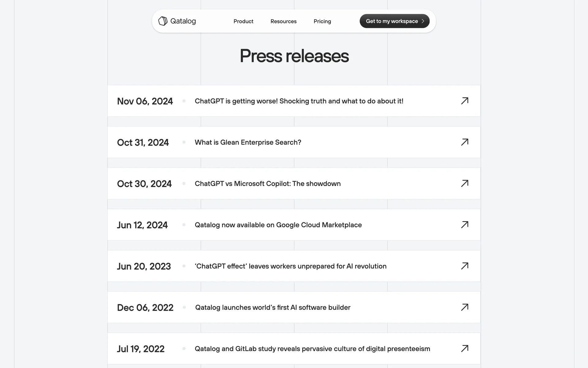Open the Resources menu
The image size is (588, 368).
(283, 21)
